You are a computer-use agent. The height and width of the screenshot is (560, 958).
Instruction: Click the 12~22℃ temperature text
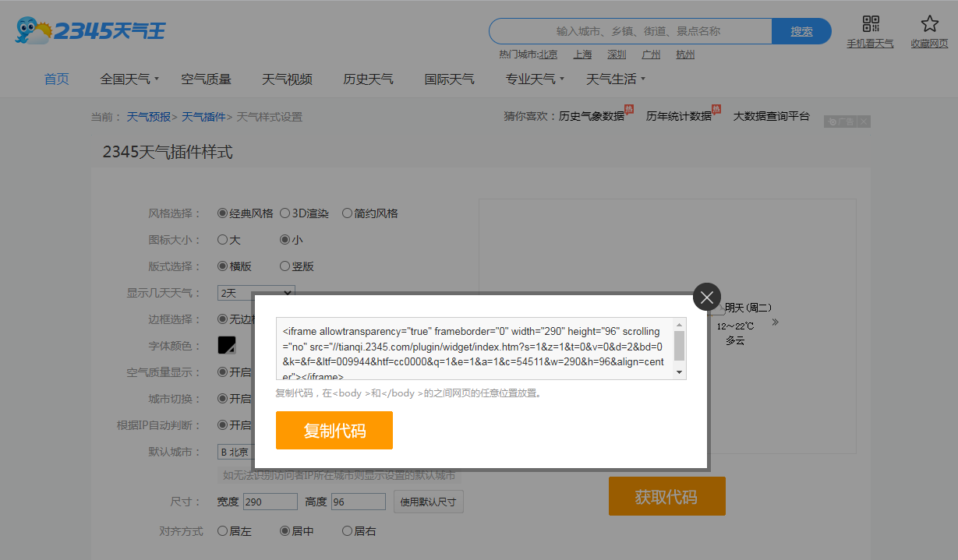(735, 326)
